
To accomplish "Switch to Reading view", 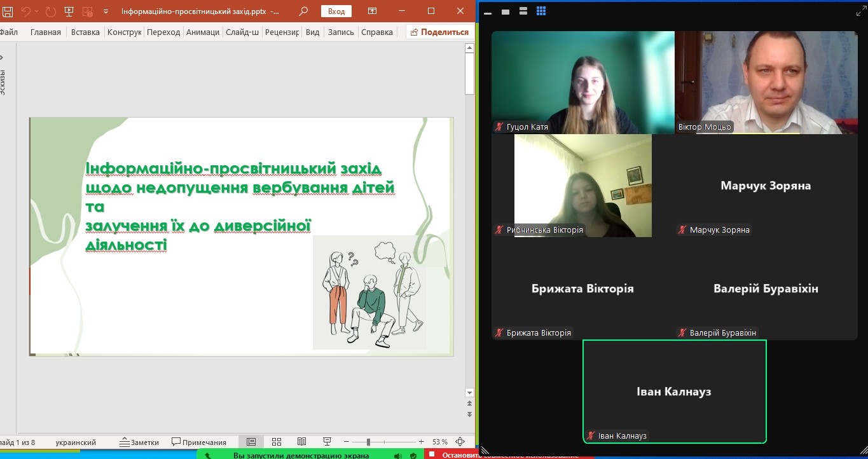I will (x=302, y=442).
